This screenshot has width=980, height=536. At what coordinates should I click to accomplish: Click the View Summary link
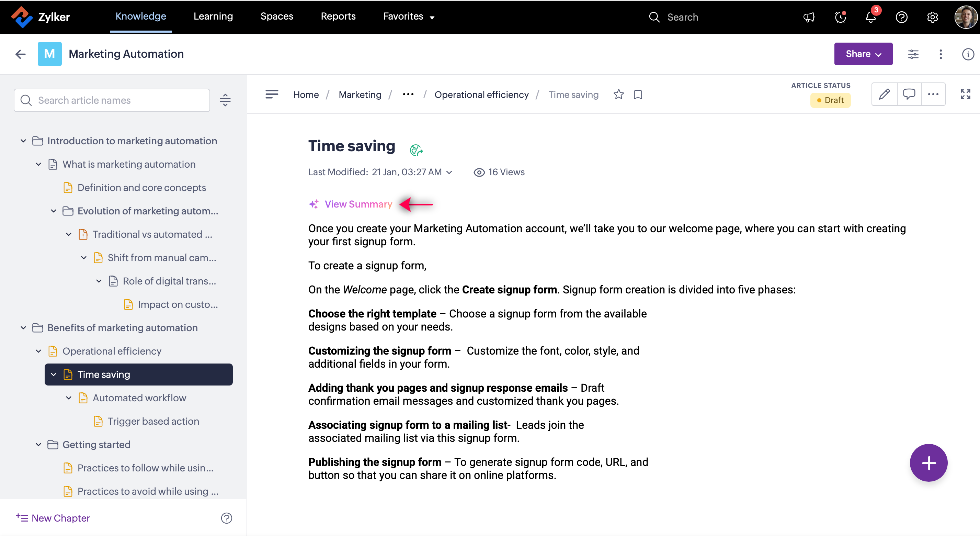pyautogui.click(x=358, y=204)
